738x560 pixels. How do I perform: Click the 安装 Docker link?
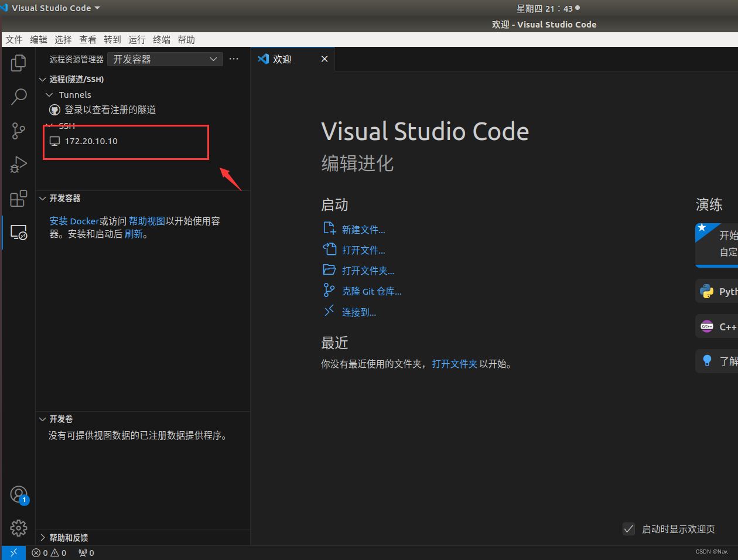74,221
